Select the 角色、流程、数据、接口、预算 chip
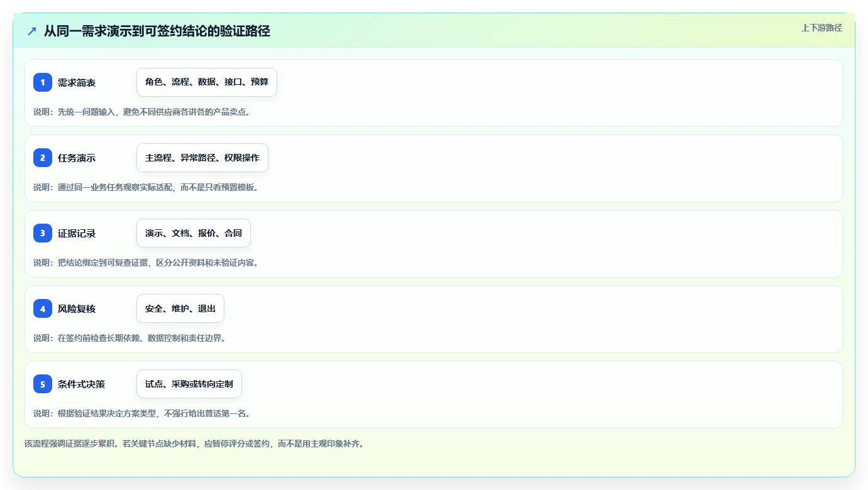868x490 pixels. pyautogui.click(x=207, y=82)
